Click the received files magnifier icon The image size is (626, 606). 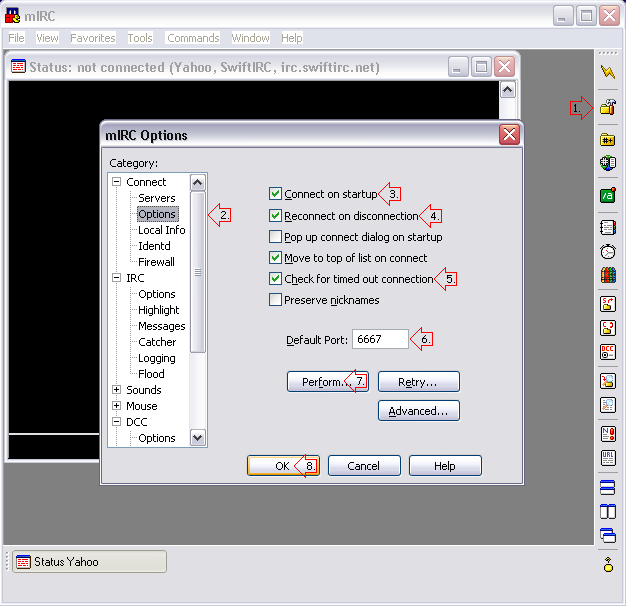pyautogui.click(x=608, y=381)
